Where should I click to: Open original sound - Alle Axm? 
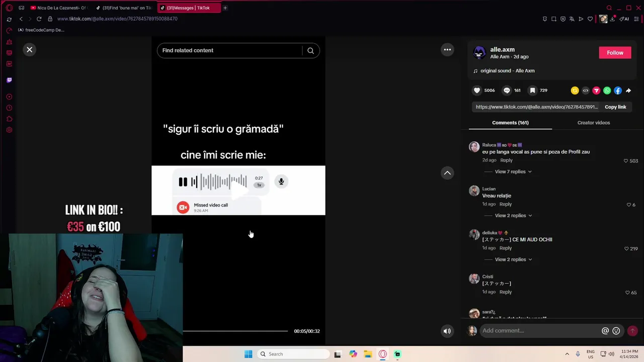point(507,71)
